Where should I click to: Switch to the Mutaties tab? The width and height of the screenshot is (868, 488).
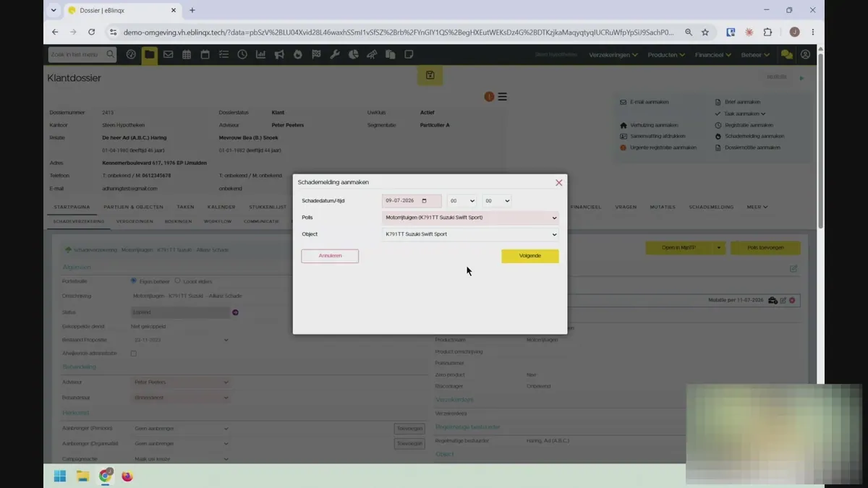(663, 207)
